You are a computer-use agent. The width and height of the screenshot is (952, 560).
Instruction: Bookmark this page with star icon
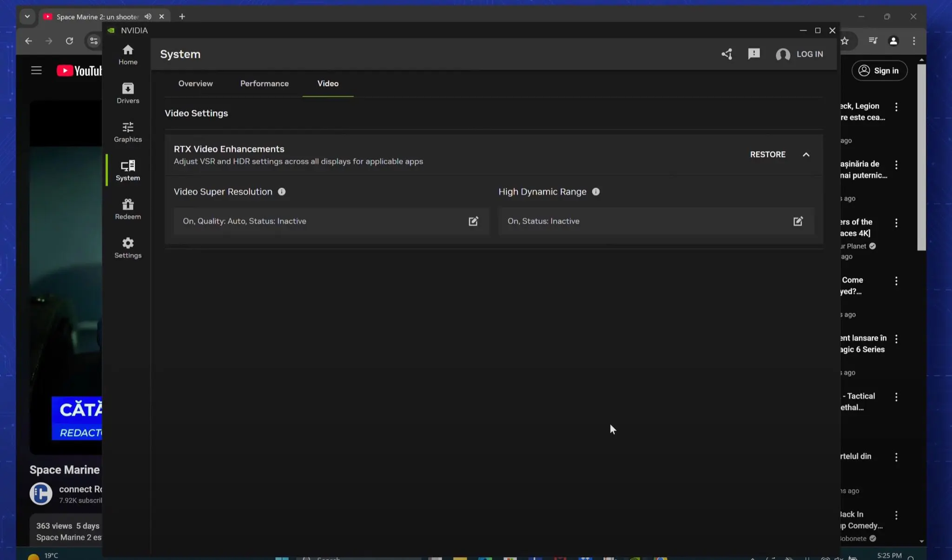pos(845,41)
